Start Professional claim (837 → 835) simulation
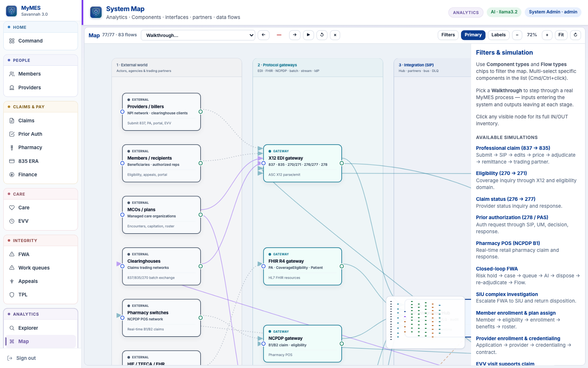 (513, 148)
